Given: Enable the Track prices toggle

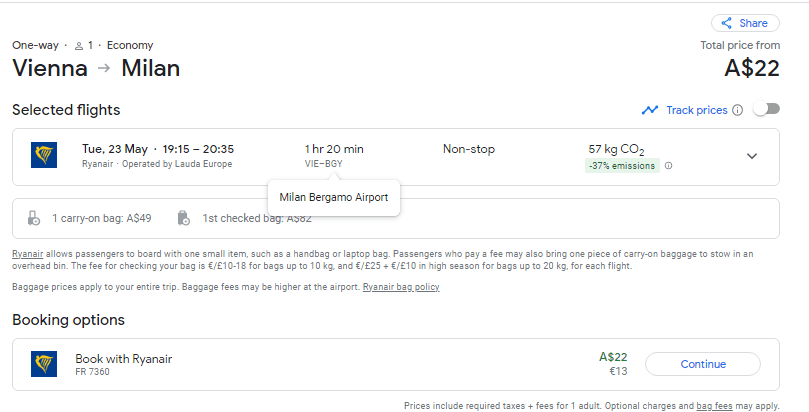Looking at the screenshot, I should click(766, 109).
